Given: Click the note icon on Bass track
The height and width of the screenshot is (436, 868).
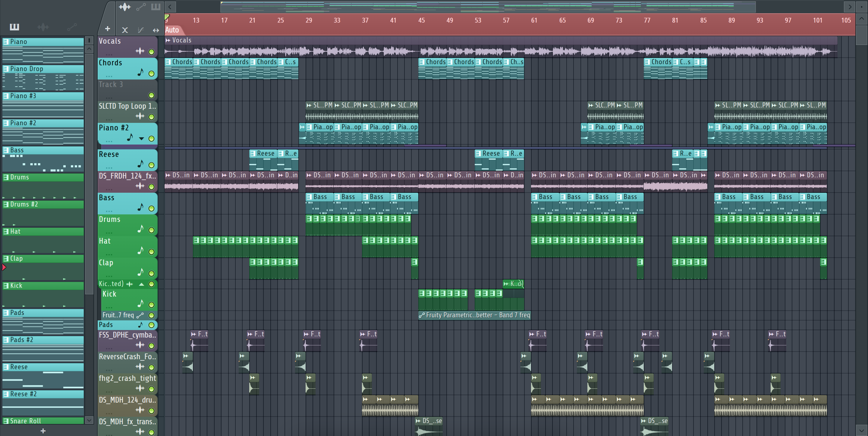Looking at the screenshot, I should [x=140, y=207].
